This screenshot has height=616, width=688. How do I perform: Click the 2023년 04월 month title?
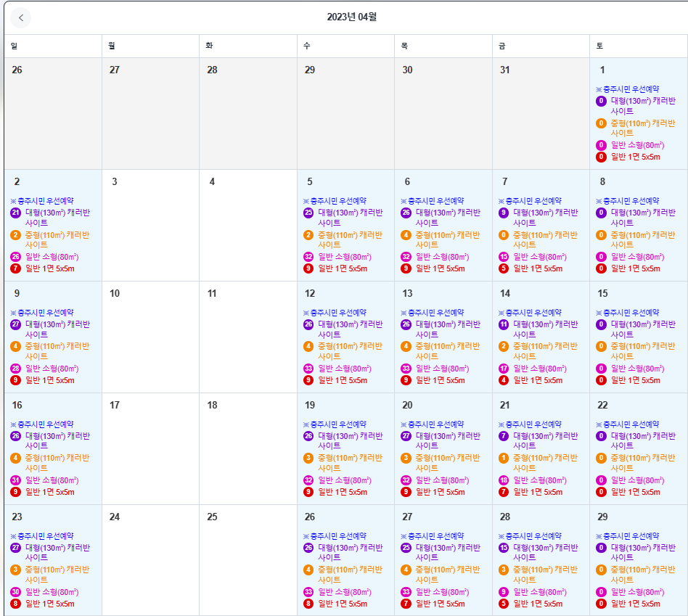click(x=351, y=17)
